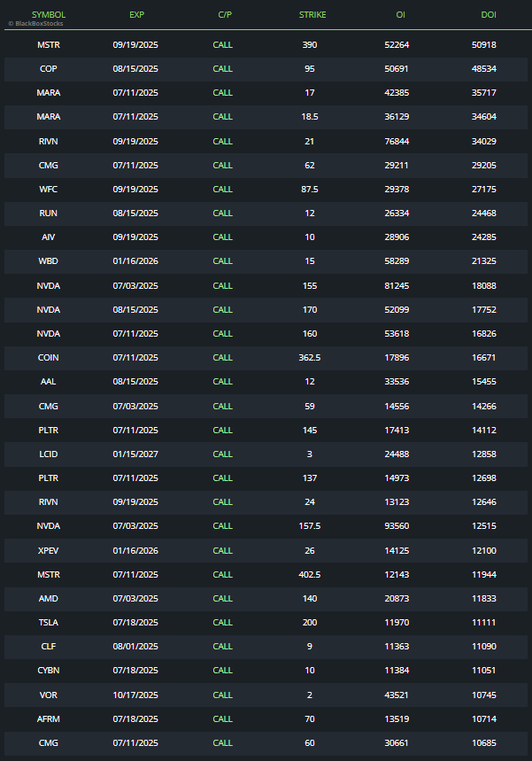Select MSTR symbol in strike 402.5 row
This screenshot has width=532, height=761.
point(49,574)
